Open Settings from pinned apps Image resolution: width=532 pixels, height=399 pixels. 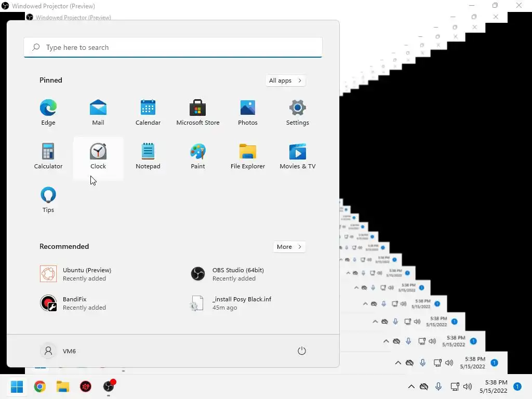tap(298, 113)
